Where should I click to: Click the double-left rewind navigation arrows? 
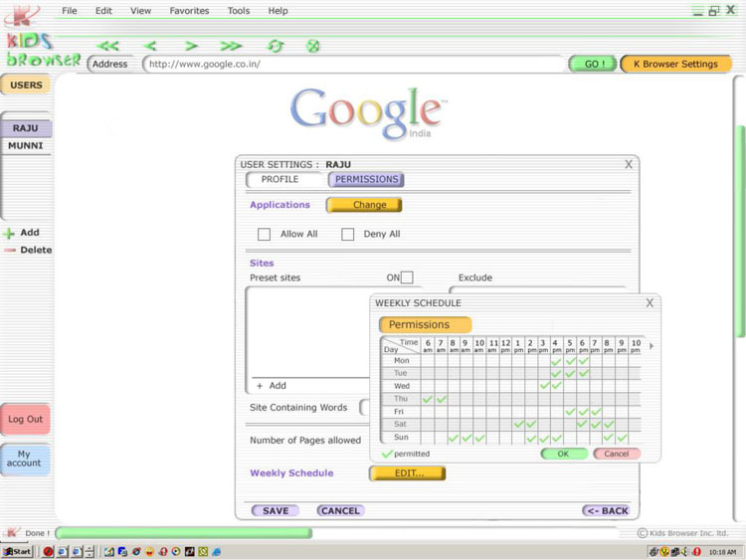click(x=108, y=46)
